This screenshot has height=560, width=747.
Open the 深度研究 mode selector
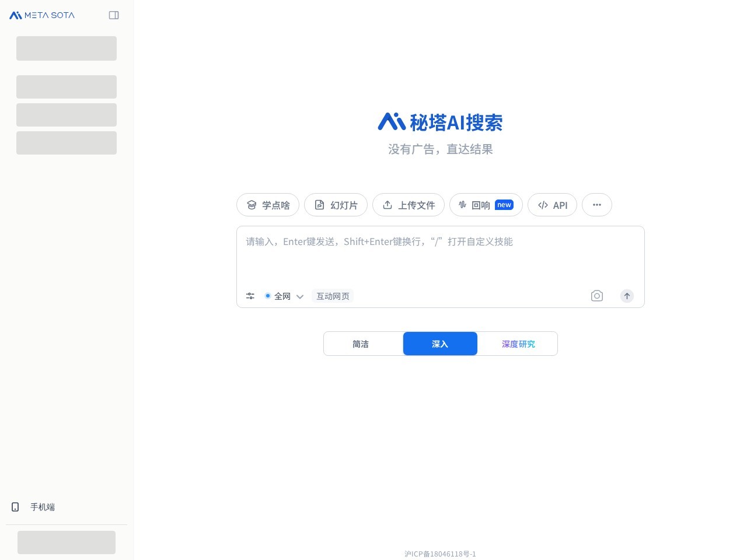coord(518,344)
